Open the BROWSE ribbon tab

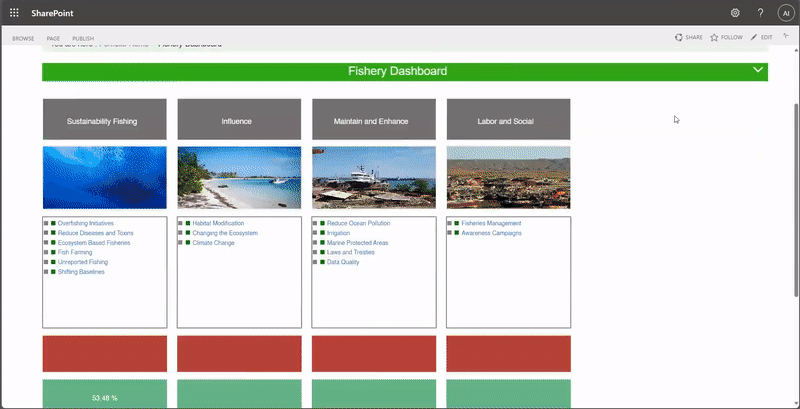pyautogui.click(x=23, y=38)
